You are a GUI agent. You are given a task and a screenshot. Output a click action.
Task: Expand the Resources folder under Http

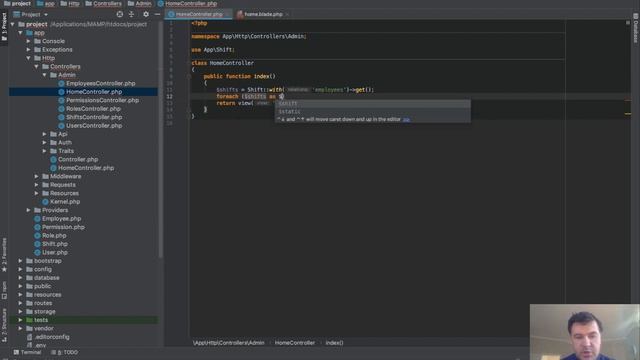36,193
